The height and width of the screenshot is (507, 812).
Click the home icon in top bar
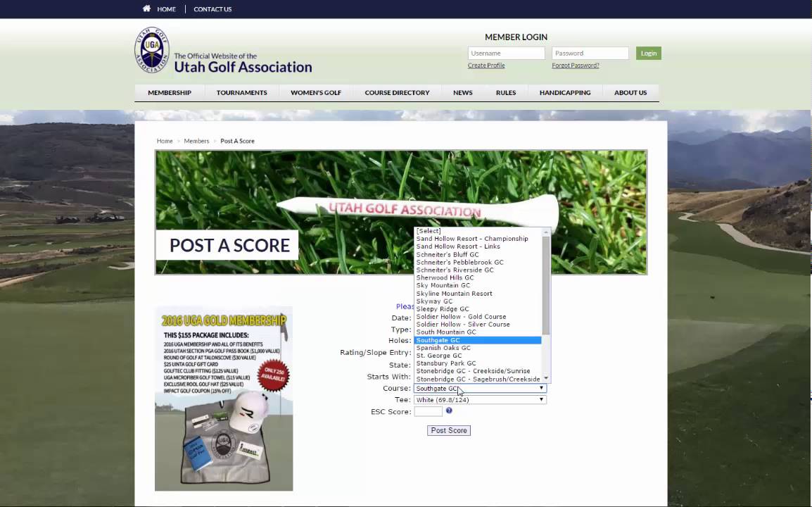click(x=146, y=8)
